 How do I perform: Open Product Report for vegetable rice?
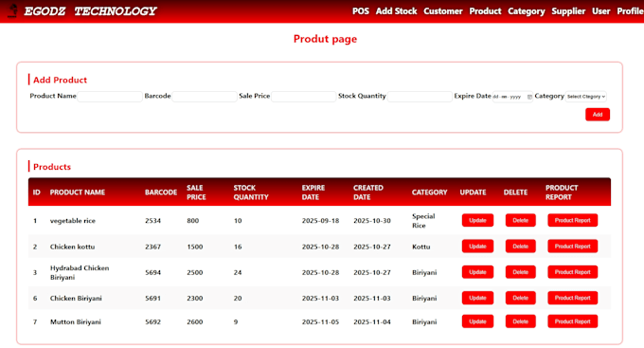(x=572, y=221)
